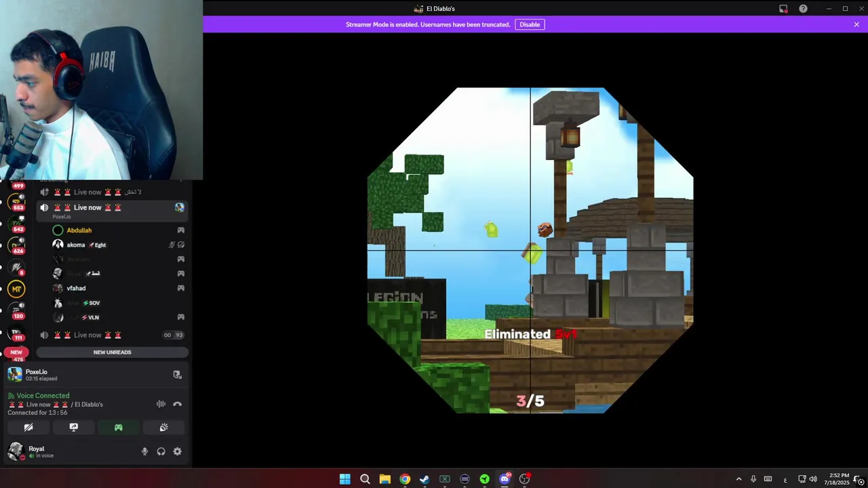Select user vfahad in the voice channel
Screen dimensions: 868x488
pos(119,288)
